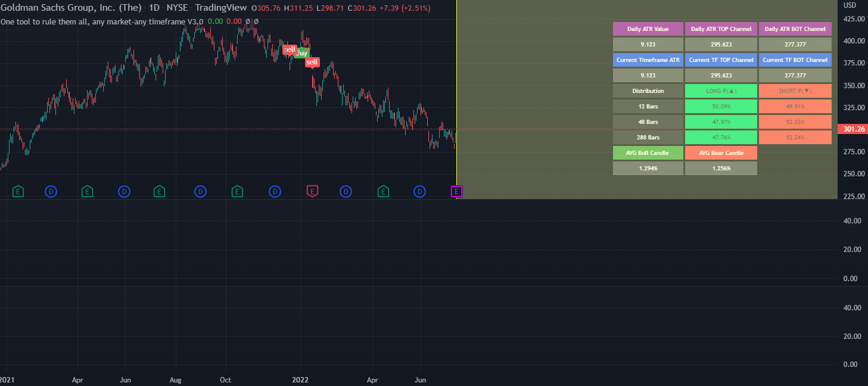Image resolution: width=868 pixels, height=386 pixels.
Task: Open the earnings E marker in July 2021
Action: [159, 191]
